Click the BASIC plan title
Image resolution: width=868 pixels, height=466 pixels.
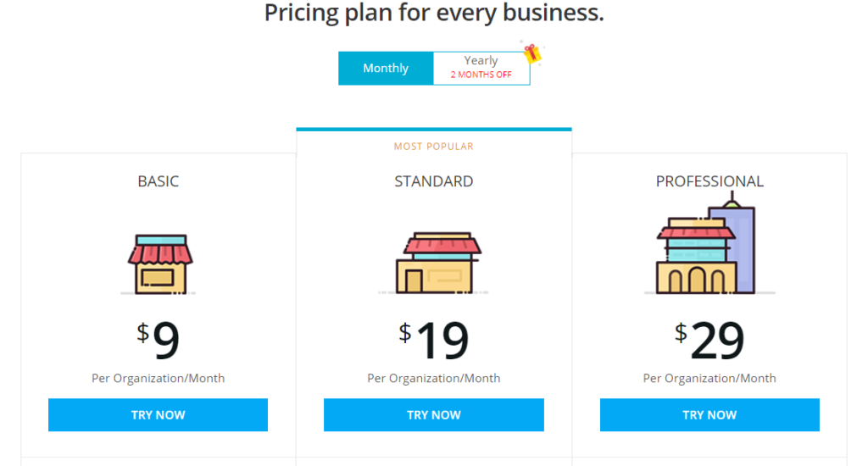point(159,181)
